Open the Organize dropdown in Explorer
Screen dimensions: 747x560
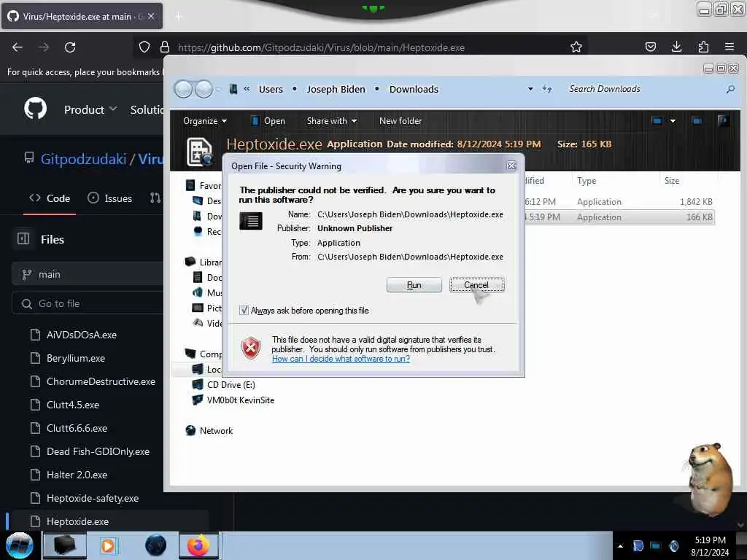click(205, 121)
